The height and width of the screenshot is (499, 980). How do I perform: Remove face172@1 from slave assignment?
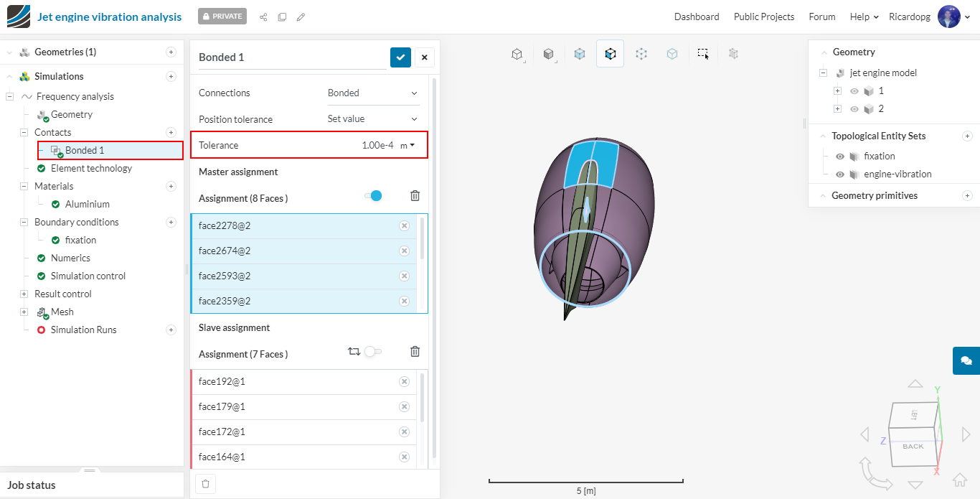pyautogui.click(x=404, y=432)
